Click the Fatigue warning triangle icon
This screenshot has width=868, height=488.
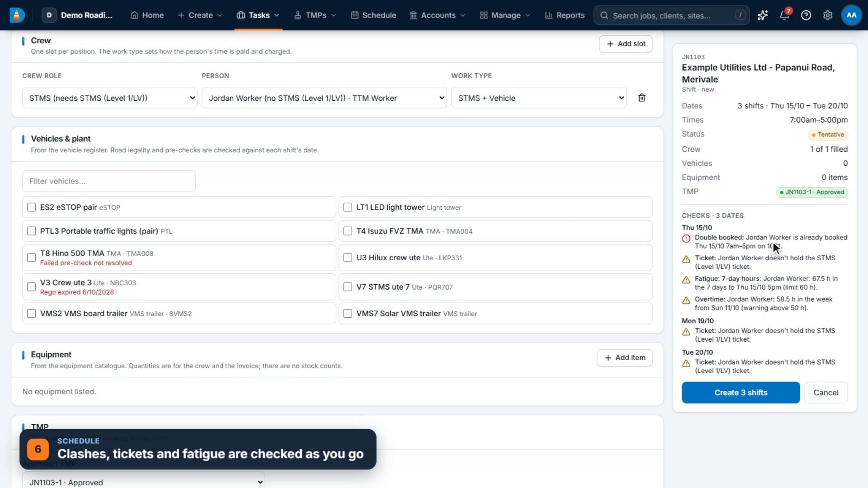pos(686,280)
